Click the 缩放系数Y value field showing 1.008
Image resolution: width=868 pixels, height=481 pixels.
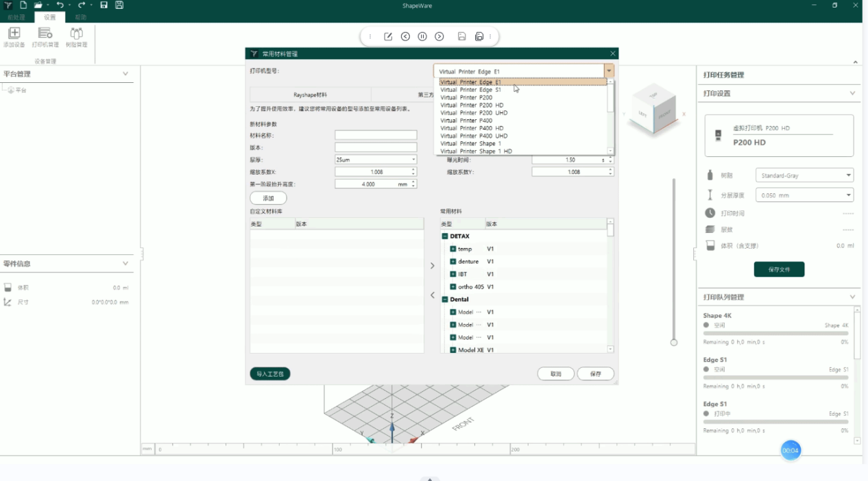[573, 172]
